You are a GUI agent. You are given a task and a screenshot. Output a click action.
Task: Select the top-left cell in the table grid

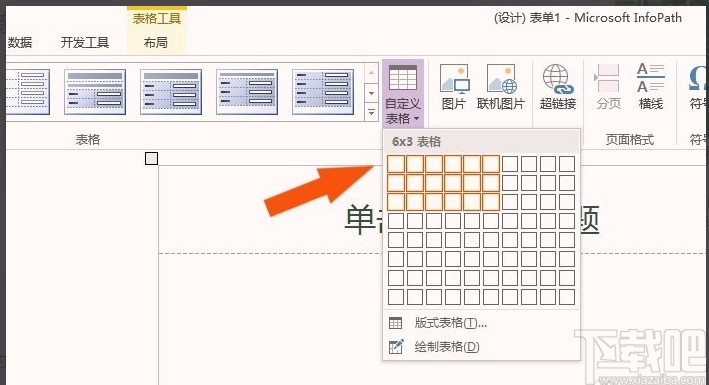point(396,164)
